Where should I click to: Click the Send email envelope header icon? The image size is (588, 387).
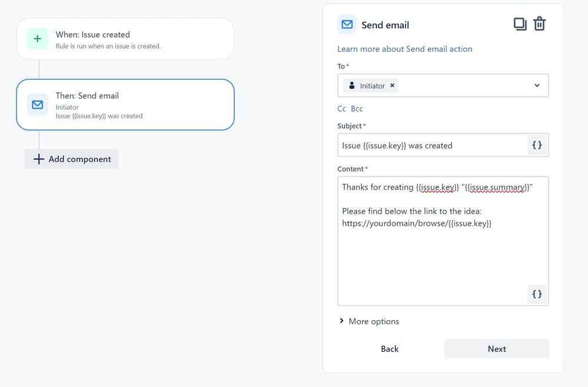click(x=347, y=25)
